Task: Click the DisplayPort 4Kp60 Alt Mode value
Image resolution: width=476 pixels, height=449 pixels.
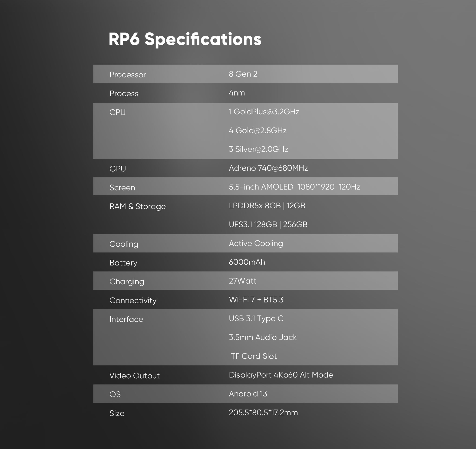Action: click(281, 375)
